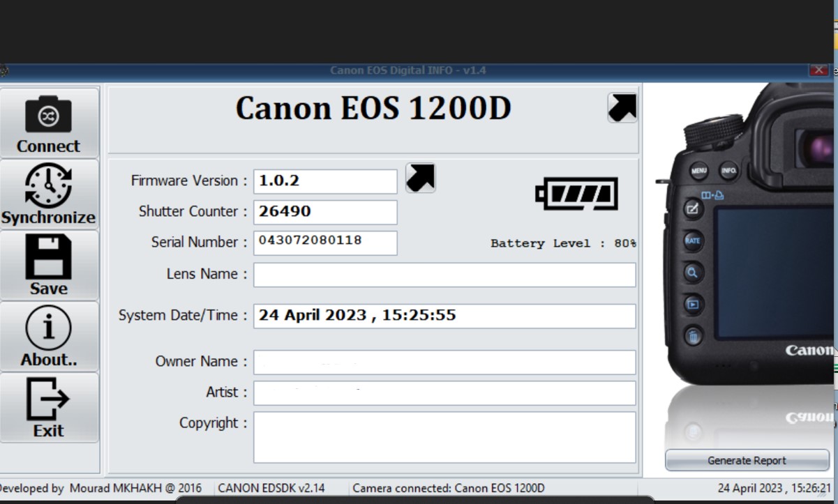The image size is (838, 504).
Task: Click the System Date/Time field
Action: pos(444,316)
